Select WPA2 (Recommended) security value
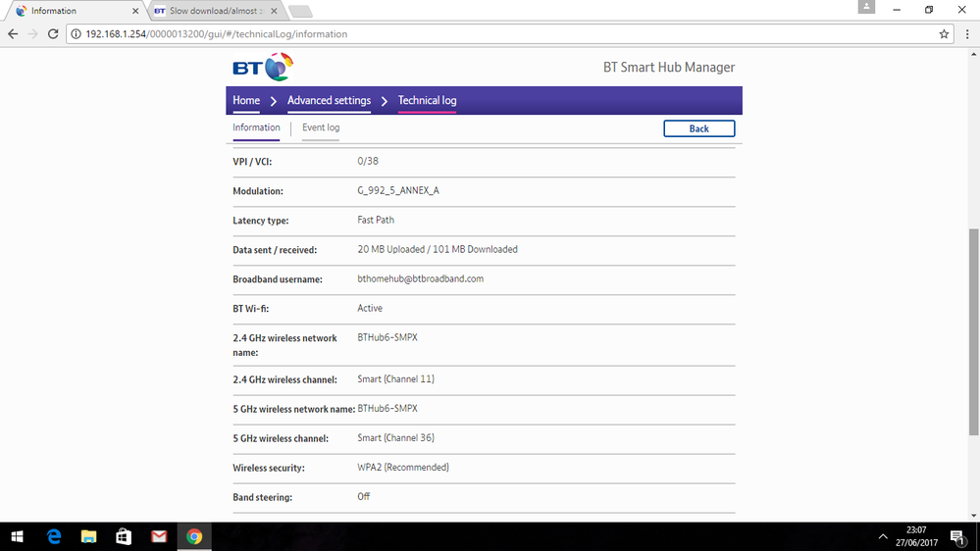980x551 pixels. [403, 468]
